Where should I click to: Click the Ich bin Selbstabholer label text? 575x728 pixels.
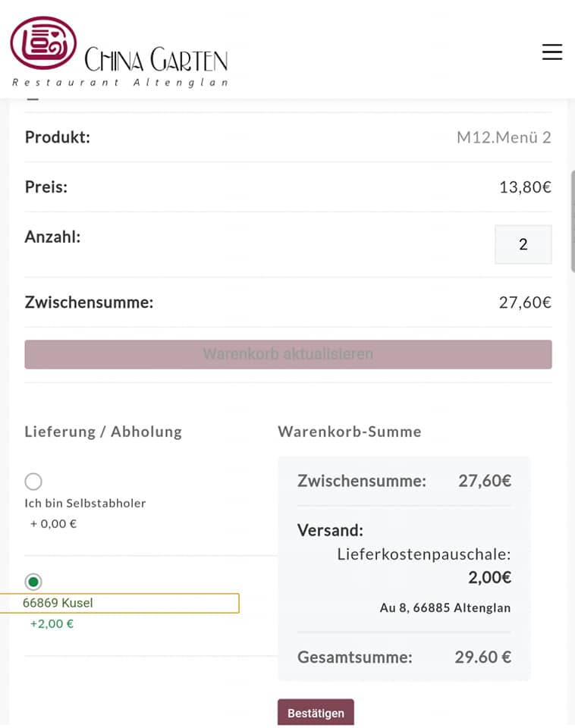click(x=85, y=504)
